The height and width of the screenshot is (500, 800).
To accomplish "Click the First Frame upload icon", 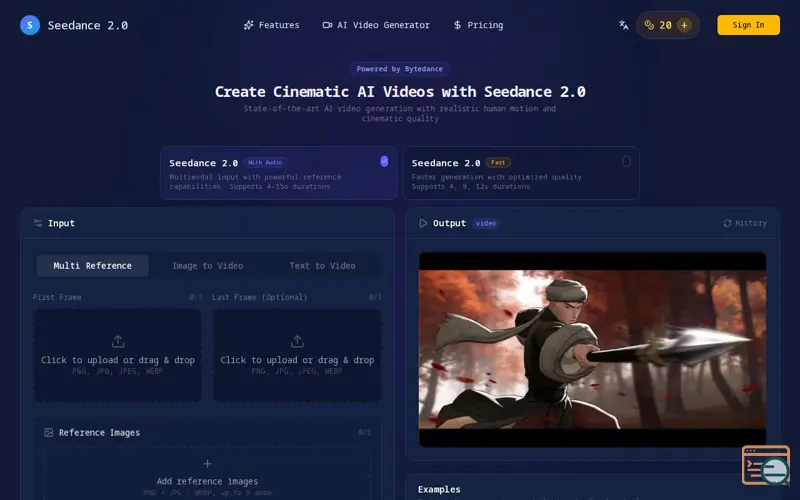I will (x=118, y=341).
